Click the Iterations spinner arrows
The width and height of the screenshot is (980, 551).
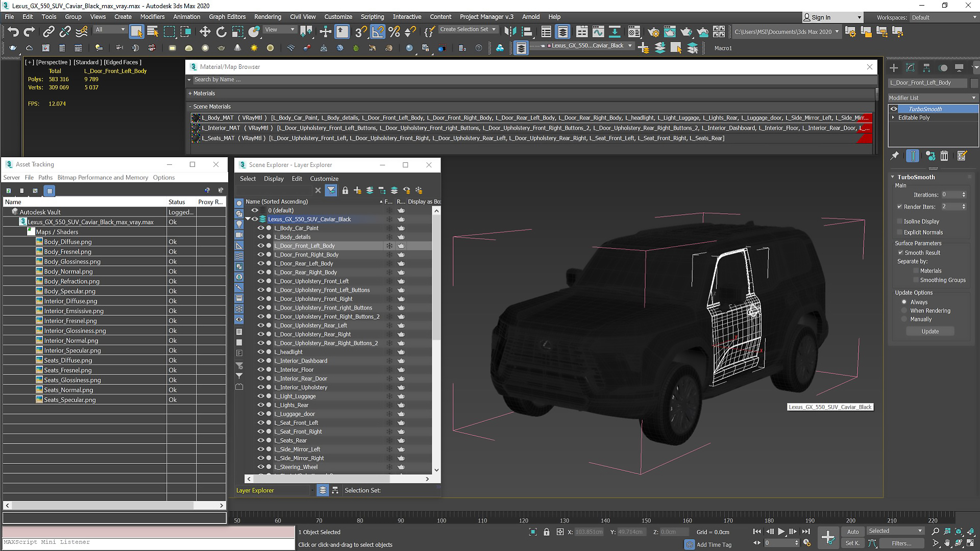point(964,195)
